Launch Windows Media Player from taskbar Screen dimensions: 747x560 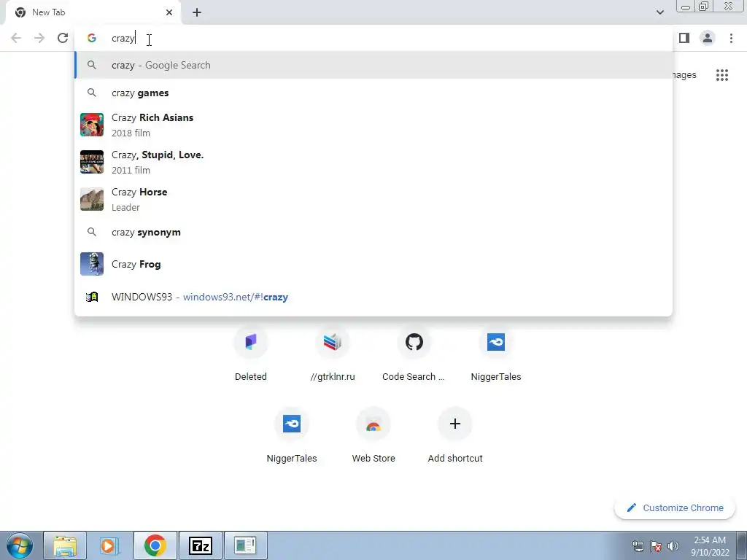(x=109, y=545)
